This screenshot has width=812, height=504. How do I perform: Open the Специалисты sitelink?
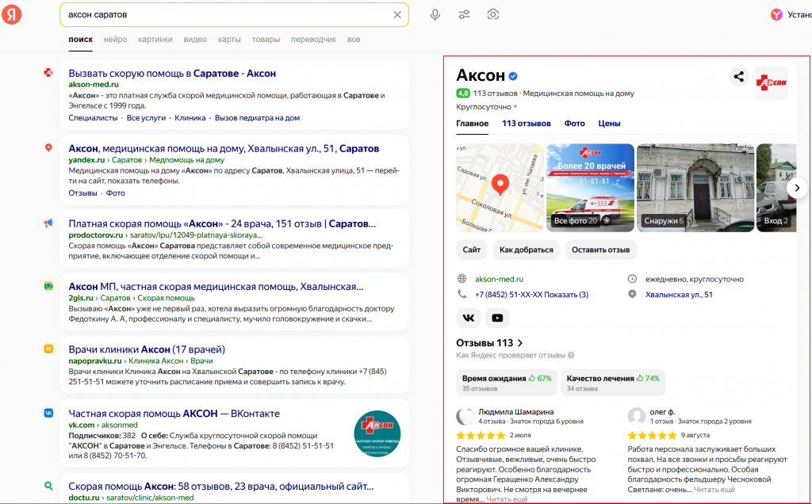[x=94, y=118]
